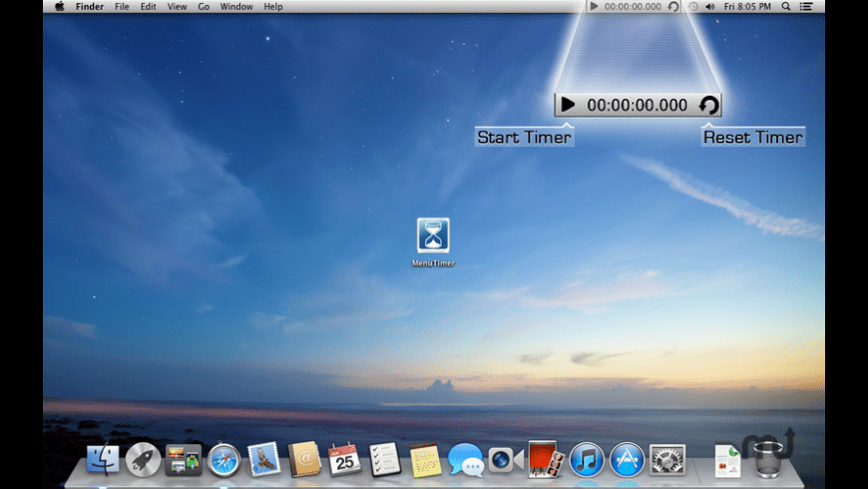Screen dimensions: 868x489
Task: Open Mail app in the Dock
Action: [x=264, y=460]
